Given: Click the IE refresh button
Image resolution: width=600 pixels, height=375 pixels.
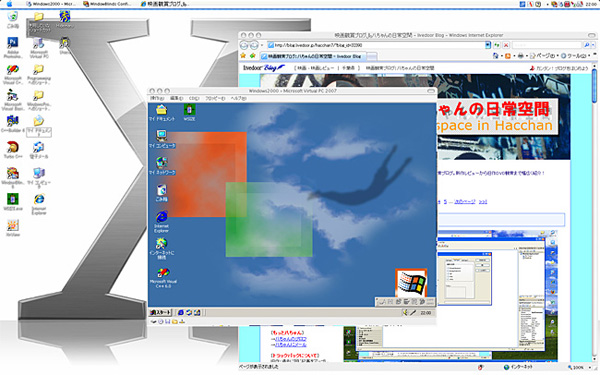Looking at the screenshot, I should [497, 45].
